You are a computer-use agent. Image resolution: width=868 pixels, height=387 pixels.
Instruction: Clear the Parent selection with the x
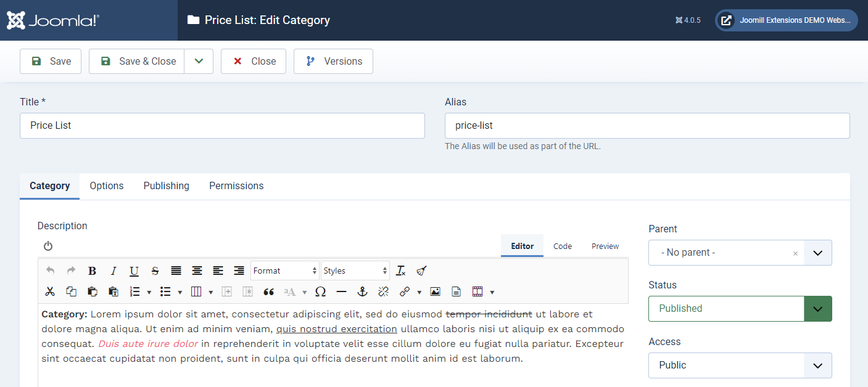(x=795, y=253)
